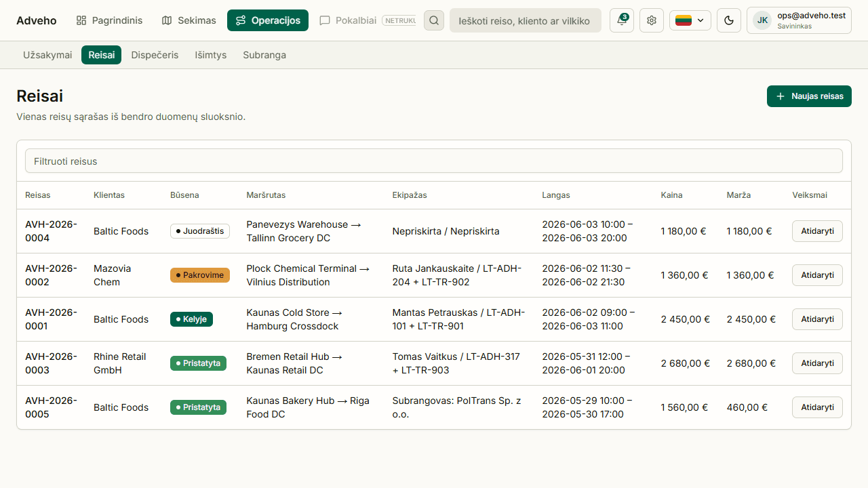Image resolution: width=868 pixels, height=488 pixels.
Task: Click the Maršrutas column header
Action: (266, 195)
